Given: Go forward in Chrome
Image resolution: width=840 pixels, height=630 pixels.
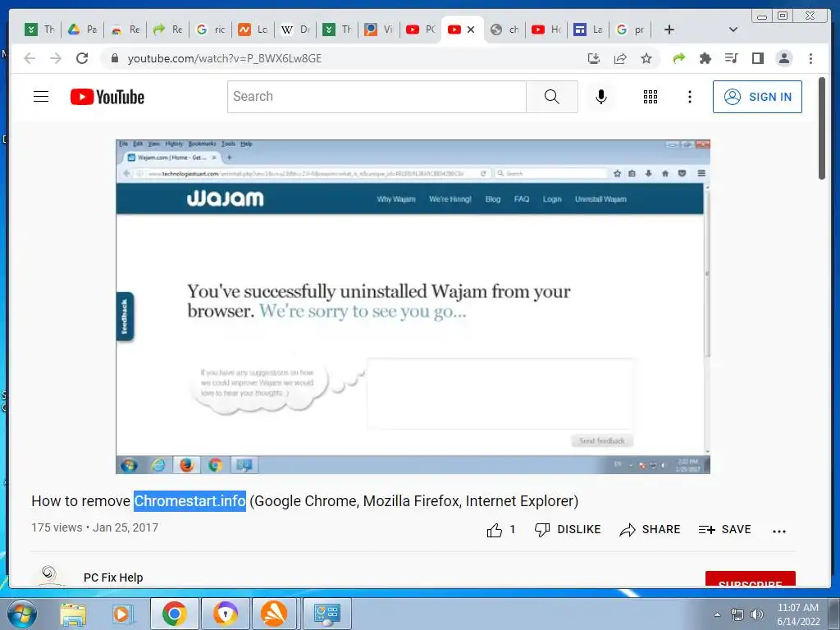Looking at the screenshot, I should (56, 58).
